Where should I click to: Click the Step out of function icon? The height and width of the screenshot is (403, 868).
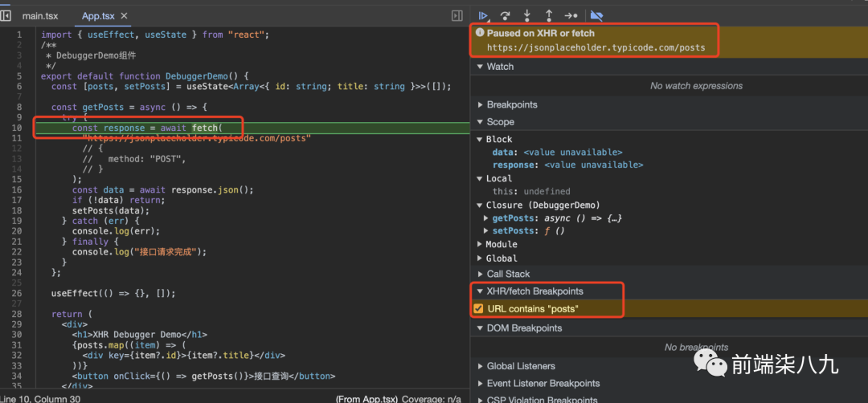click(549, 15)
